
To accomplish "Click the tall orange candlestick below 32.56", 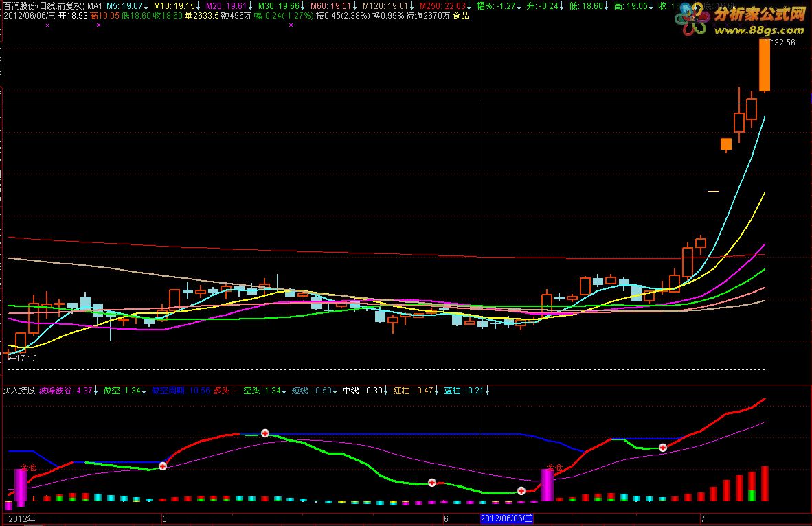I will [765, 65].
